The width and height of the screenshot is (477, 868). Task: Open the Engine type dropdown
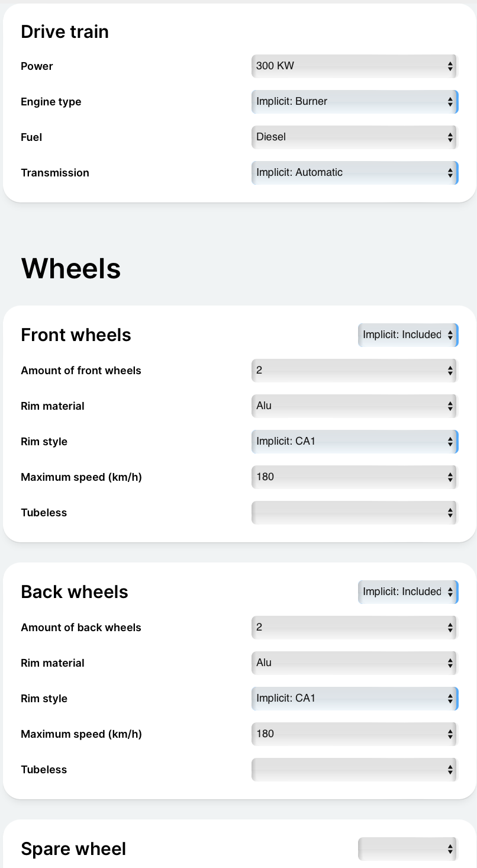click(x=354, y=102)
